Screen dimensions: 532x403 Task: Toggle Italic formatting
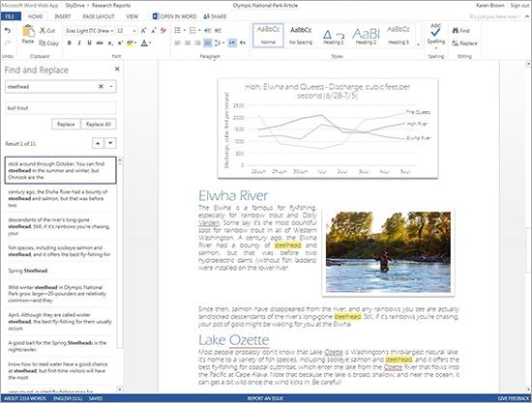click(79, 43)
